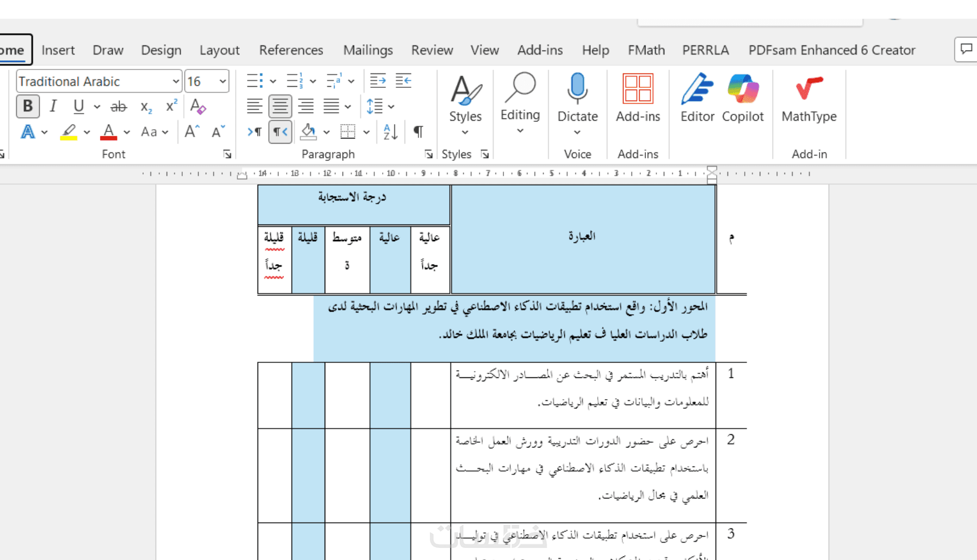This screenshot has width=977, height=560.
Task: Open Font dialog launcher
Action: tap(228, 154)
